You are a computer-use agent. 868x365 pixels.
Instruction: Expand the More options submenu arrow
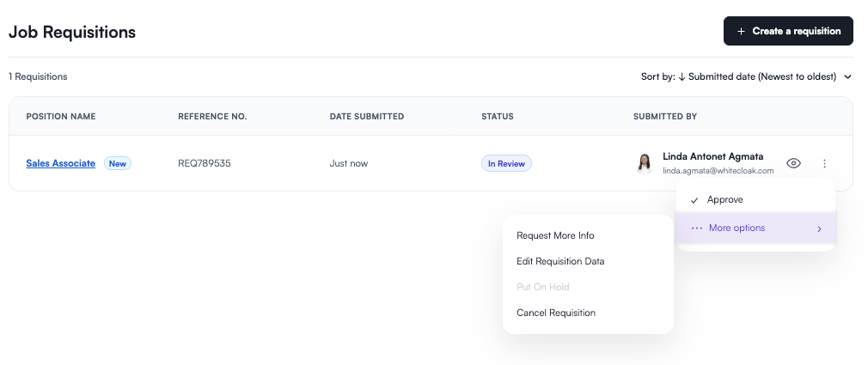tap(819, 228)
